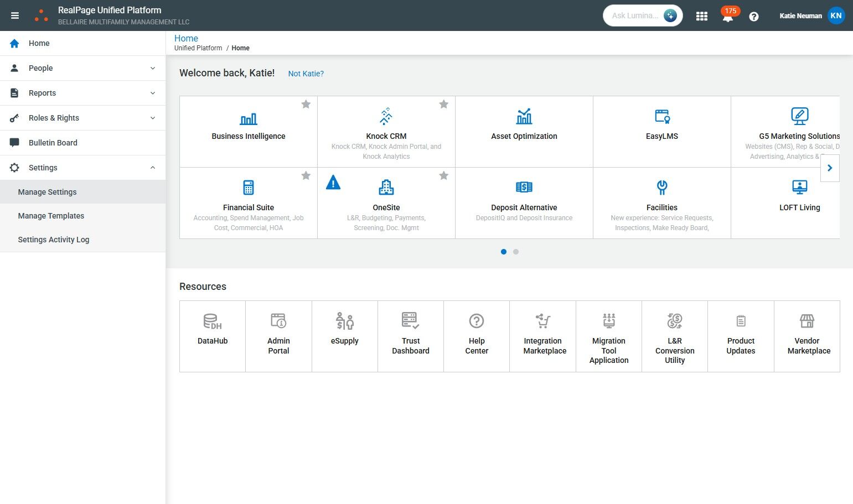This screenshot has width=853, height=504.
Task: Click the OneSite warning triangle alert
Action: click(333, 182)
